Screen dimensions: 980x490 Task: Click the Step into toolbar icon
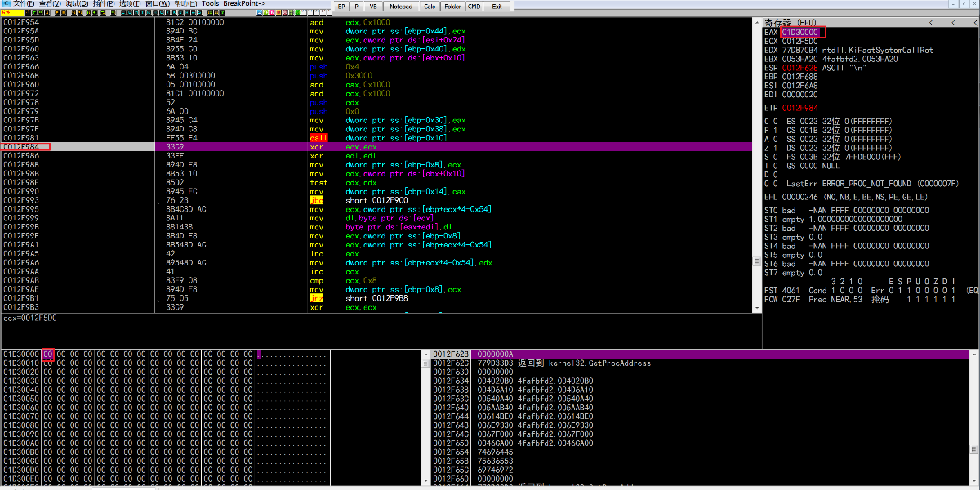(73, 12)
